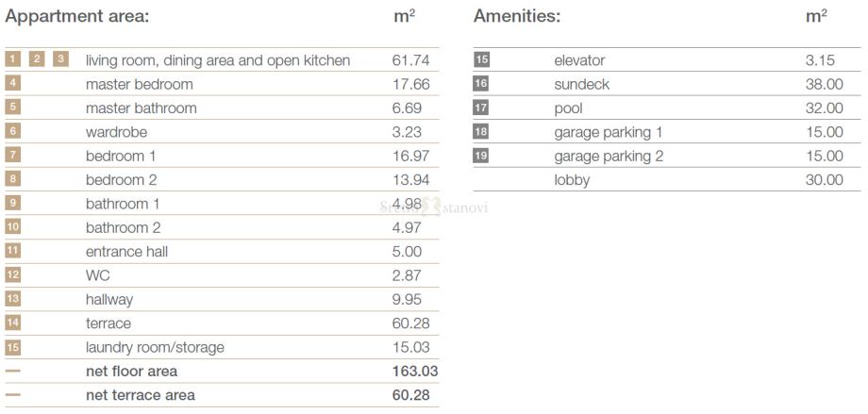Click the 'garage parking 1' label
This screenshot has height=414, width=868.
click(x=609, y=132)
